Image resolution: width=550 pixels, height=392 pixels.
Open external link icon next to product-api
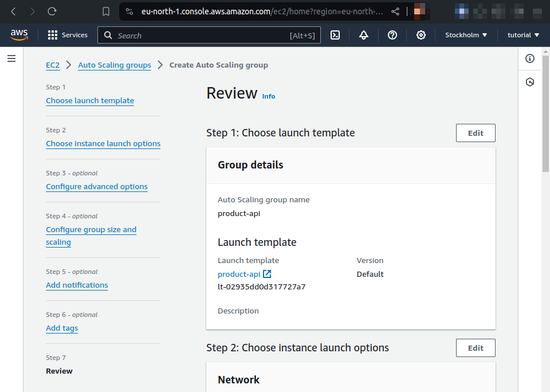tap(267, 274)
